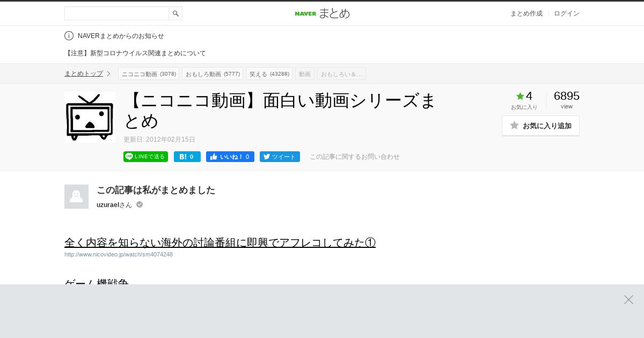This screenshot has height=338, width=644.
Task: Select the おもしろい＆… tag
Action: point(341,74)
